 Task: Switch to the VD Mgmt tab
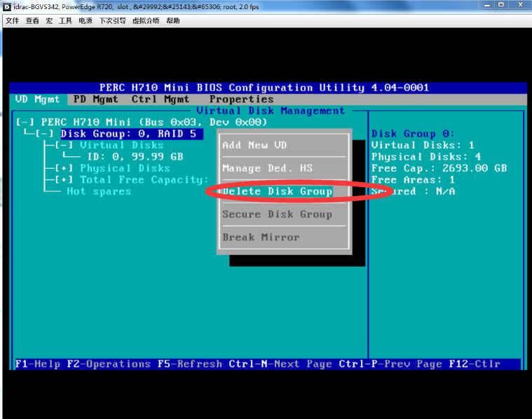38,99
